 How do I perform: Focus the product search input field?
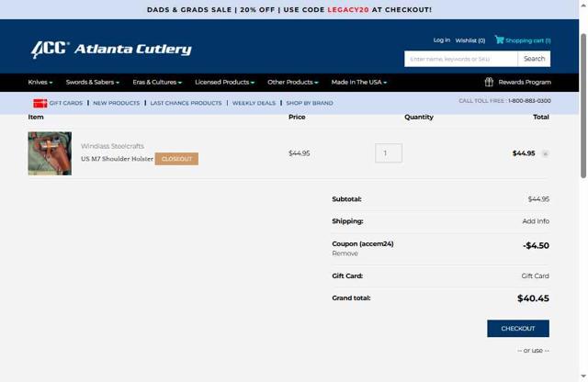pyautogui.click(x=461, y=59)
